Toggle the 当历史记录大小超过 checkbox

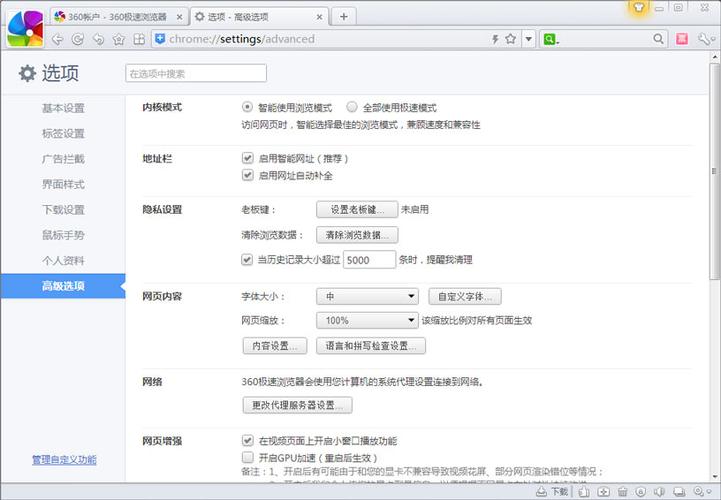click(x=247, y=259)
